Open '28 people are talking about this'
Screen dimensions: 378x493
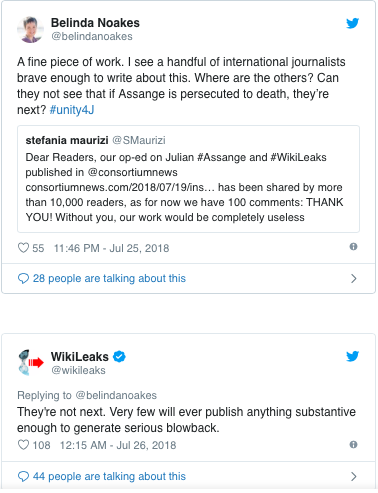click(109, 278)
